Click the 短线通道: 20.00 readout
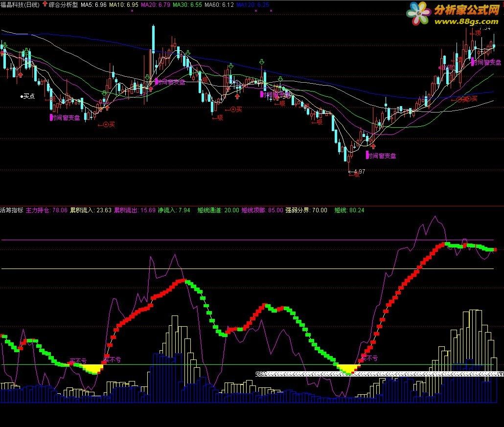The height and width of the screenshot is (427, 504). 218,210
